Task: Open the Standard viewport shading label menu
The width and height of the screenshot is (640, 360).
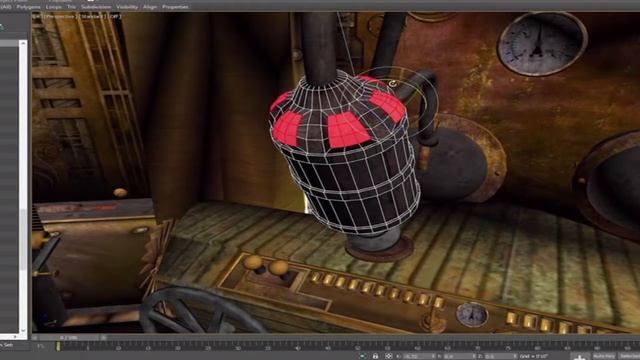Action: (x=92, y=17)
